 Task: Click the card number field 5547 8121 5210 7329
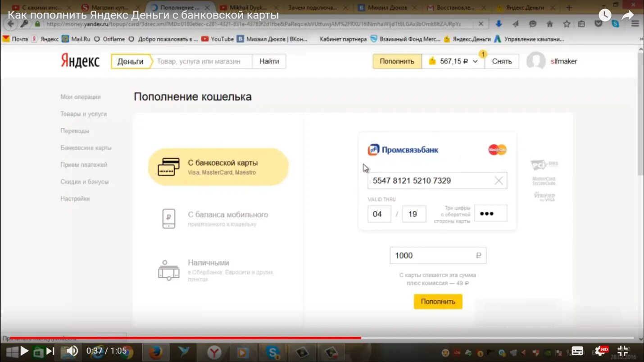[437, 181]
